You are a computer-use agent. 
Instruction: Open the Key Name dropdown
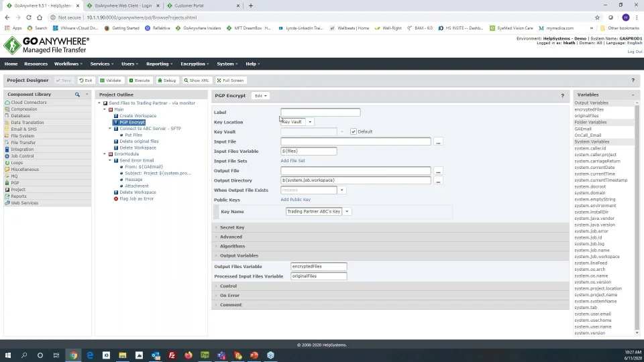[347, 211]
